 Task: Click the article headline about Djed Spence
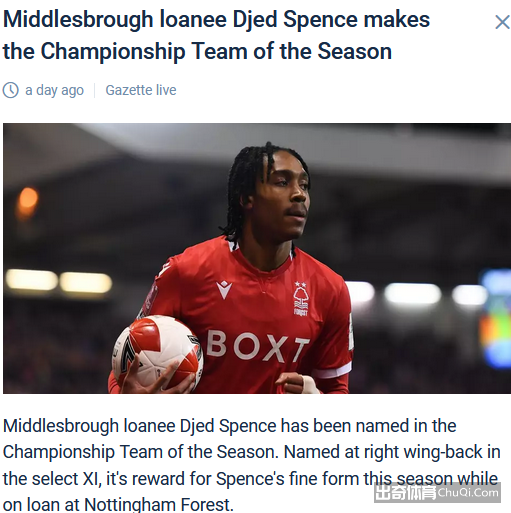pyautogui.click(x=216, y=35)
